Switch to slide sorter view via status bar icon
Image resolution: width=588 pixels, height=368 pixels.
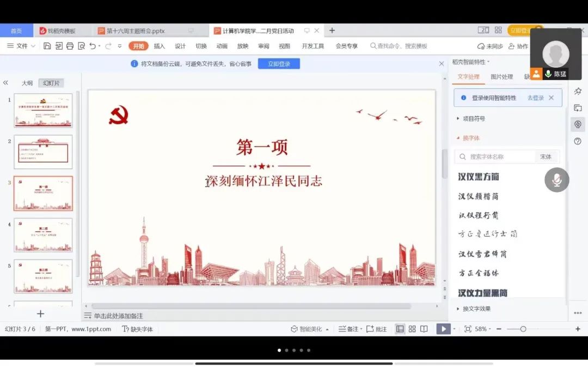tap(412, 328)
